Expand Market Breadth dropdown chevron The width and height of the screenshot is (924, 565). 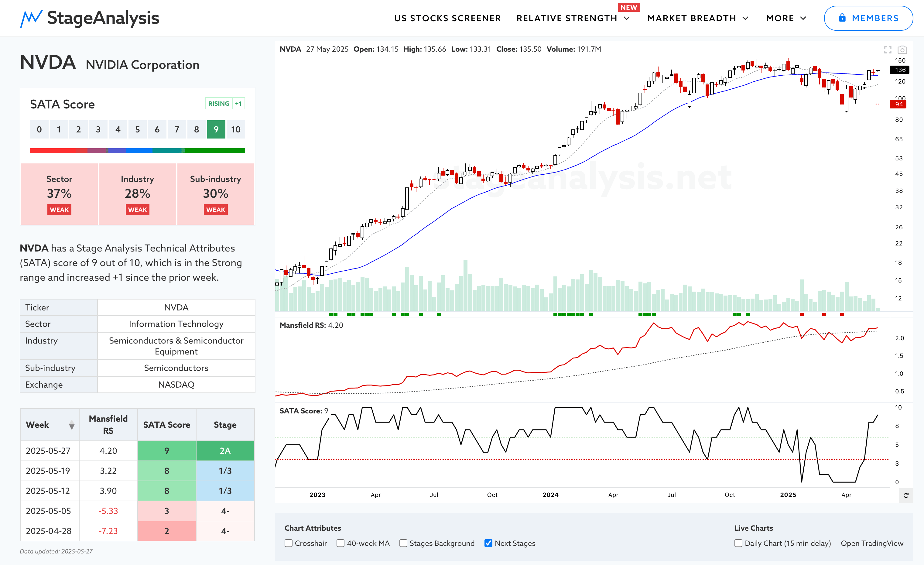click(x=745, y=18)
